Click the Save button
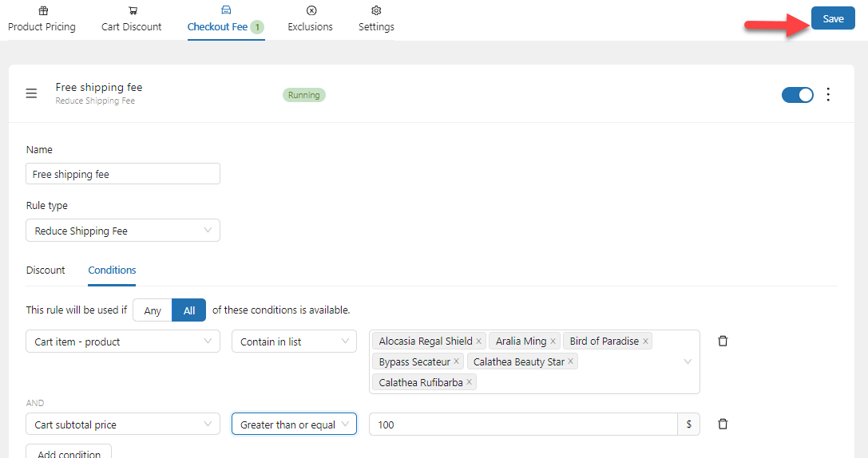868x458 pixels. (x=833, y=18)
